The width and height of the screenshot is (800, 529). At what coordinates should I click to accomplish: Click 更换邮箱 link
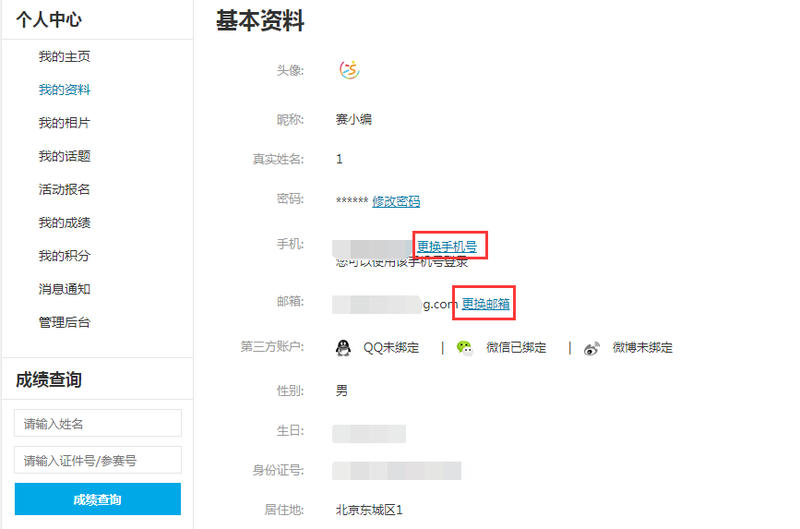tap(485, 303)
